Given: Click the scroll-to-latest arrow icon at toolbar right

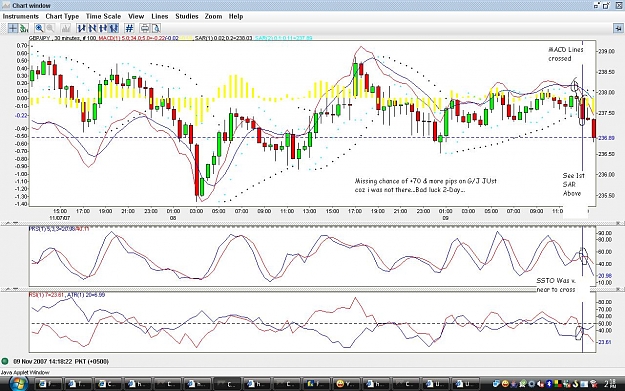Looking at the screenshot, I should [x=618, y=28].
